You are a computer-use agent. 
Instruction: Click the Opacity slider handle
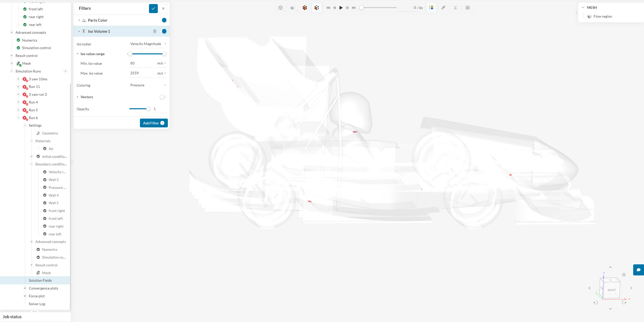(148, 109)
